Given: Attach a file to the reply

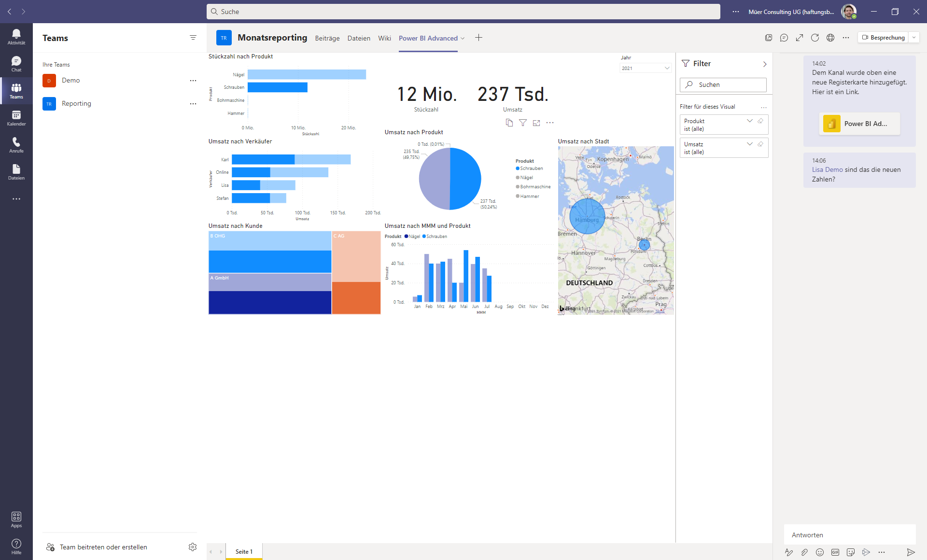Looking at the screenshot, I should tap(804, 552).
